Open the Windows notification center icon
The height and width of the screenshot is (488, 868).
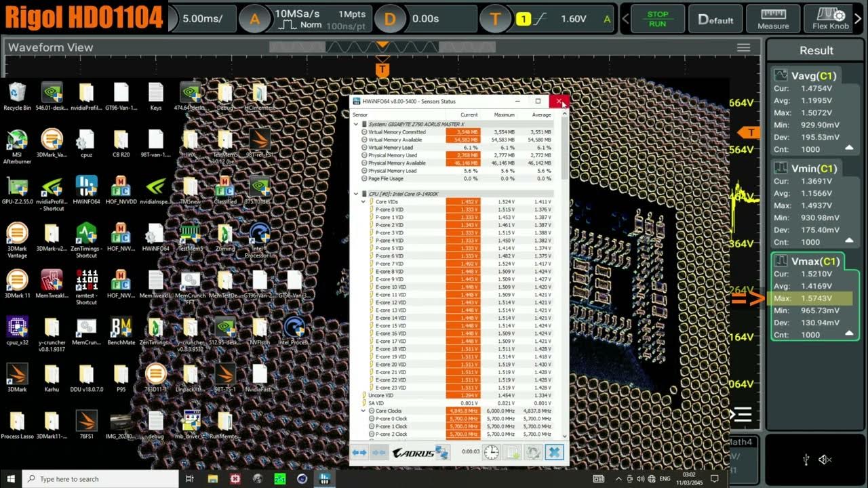tap(715, 479)
